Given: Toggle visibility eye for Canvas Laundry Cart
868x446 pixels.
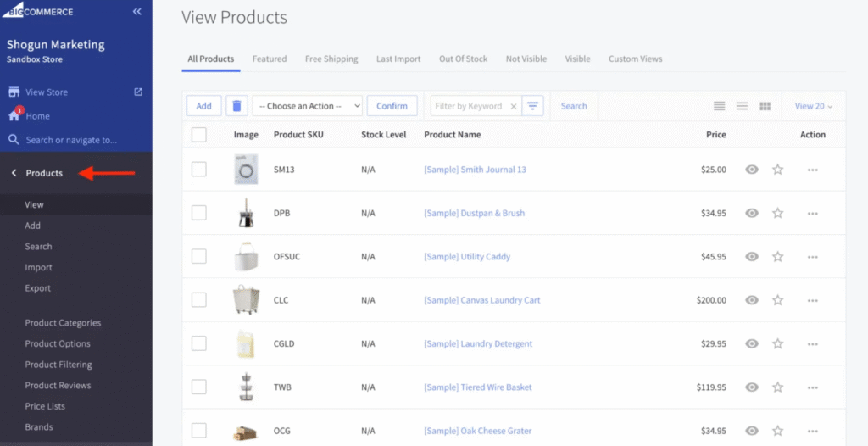Looking at the screenshot, I should (x=751, y=300).
